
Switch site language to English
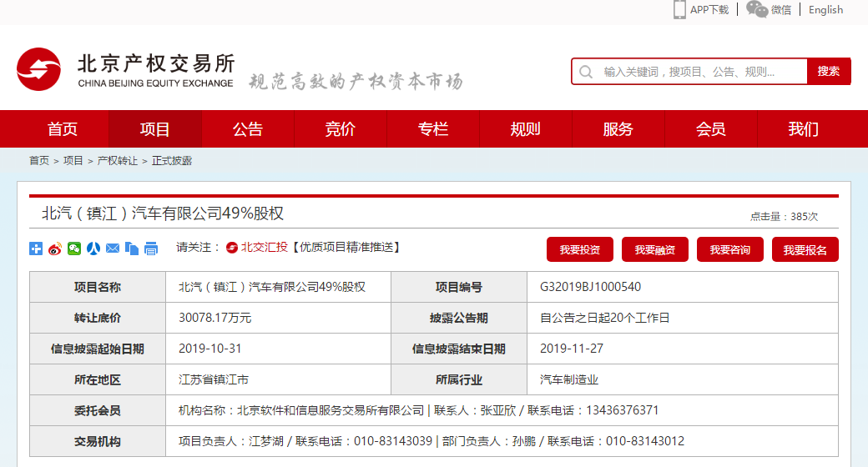click(x=825, y=10)
